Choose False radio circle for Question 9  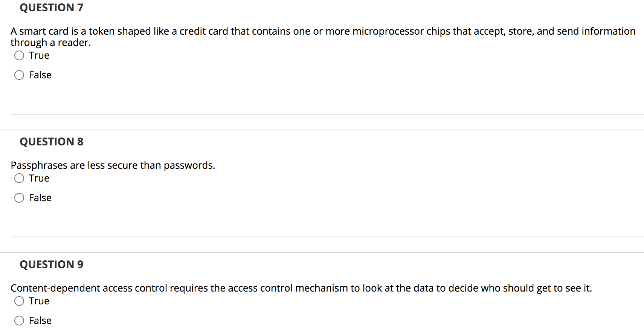(19, 321)
